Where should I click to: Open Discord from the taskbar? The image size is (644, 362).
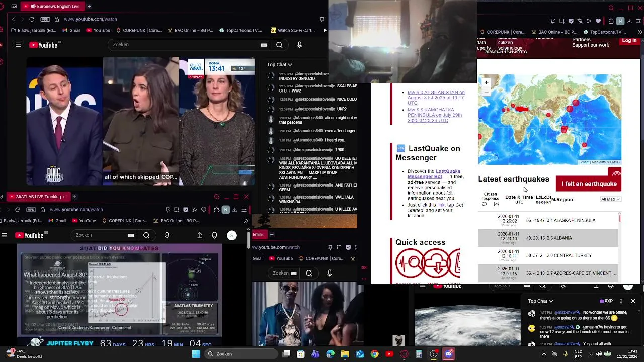(448, 354)
